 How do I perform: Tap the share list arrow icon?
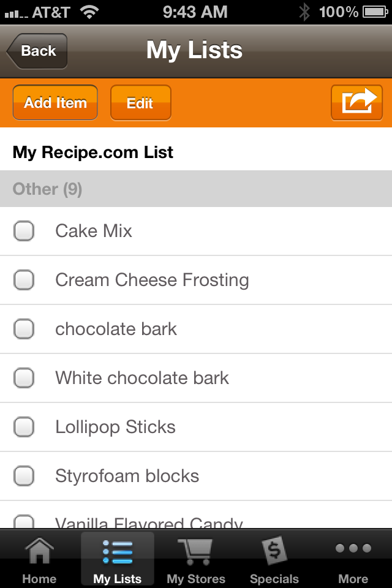tap(356, 102)
